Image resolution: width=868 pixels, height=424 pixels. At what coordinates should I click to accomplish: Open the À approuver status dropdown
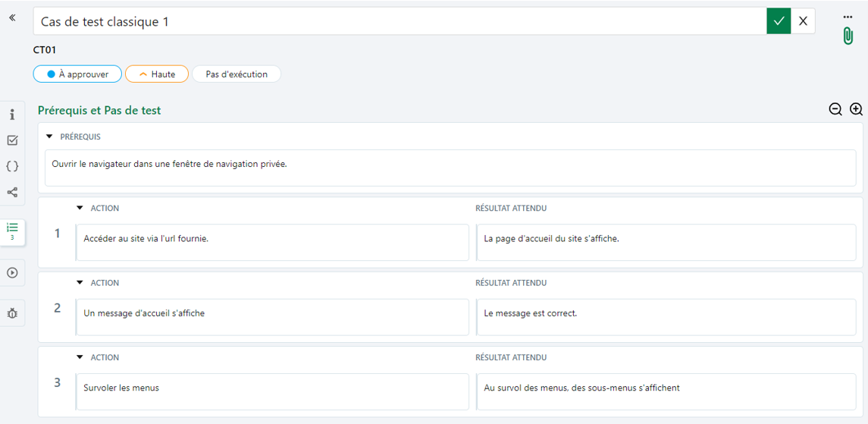click(x=77, y=74)
